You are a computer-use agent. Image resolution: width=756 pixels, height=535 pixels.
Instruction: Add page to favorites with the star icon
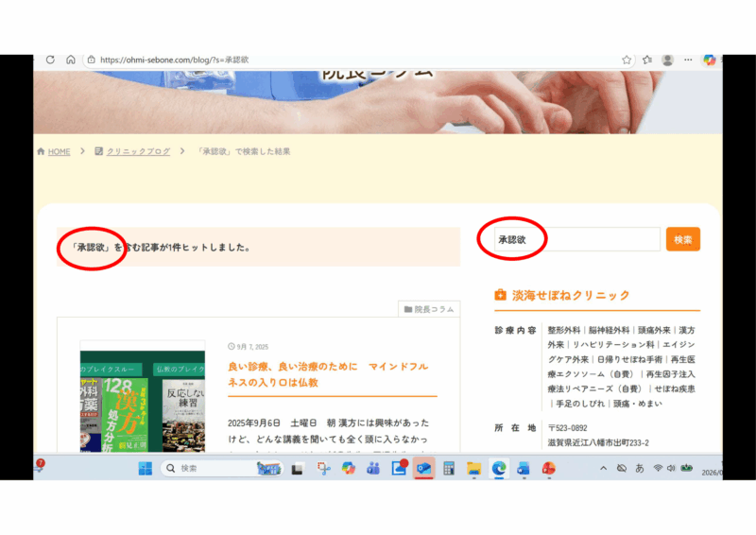tap(627, 60)
